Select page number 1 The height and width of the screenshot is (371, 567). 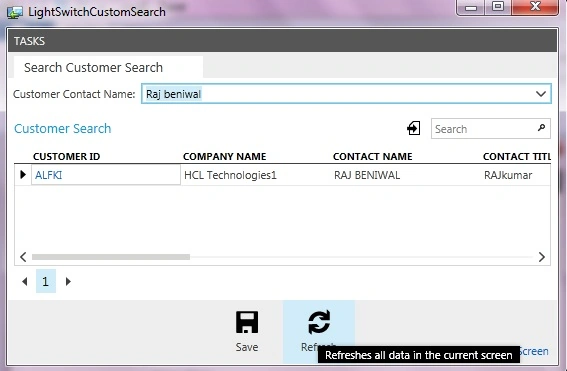(x=46, y=281)
